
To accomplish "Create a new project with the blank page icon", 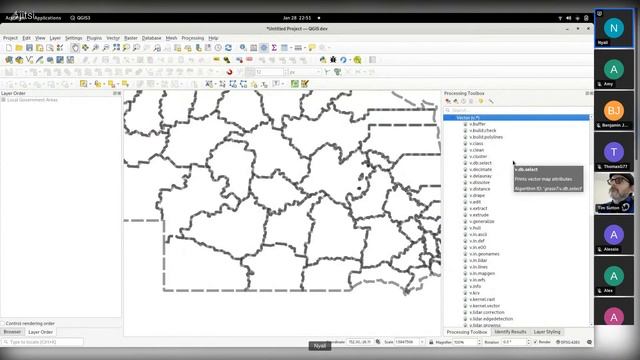I will point(9,48).
